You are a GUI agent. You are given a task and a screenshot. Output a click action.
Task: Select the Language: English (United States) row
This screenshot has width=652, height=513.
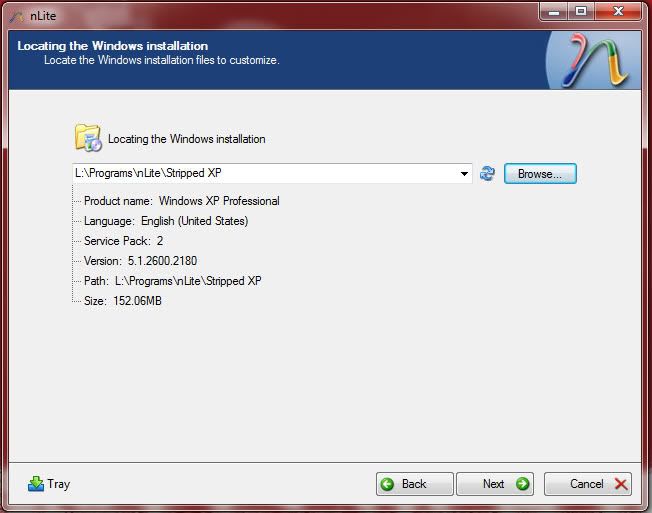point(166,221)
